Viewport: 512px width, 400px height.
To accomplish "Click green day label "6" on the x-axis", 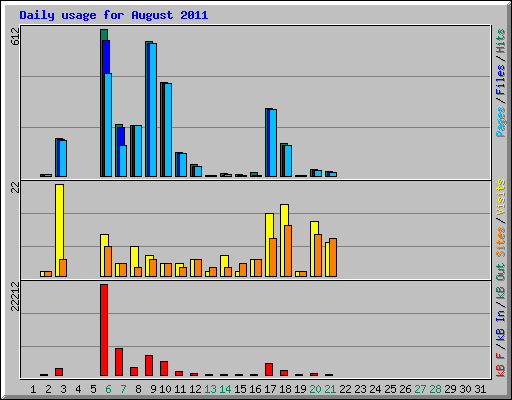I will (108, 389).
